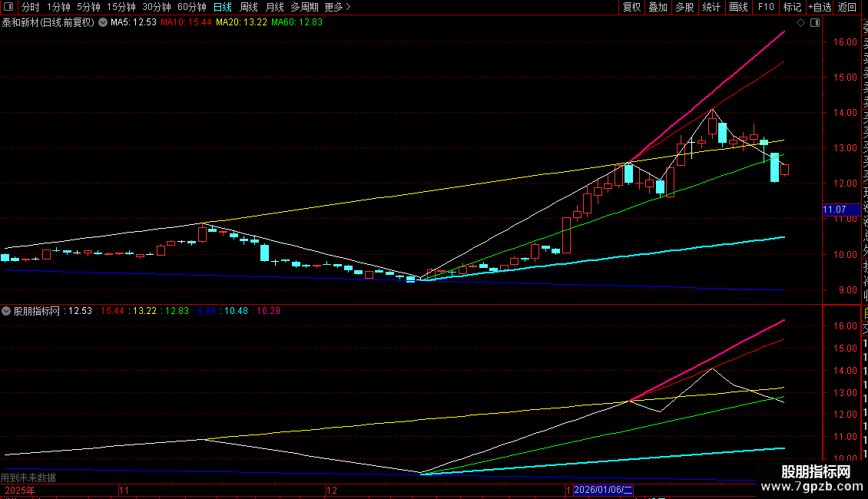Click the 12 month label on time axis

(x=332, y=490)
